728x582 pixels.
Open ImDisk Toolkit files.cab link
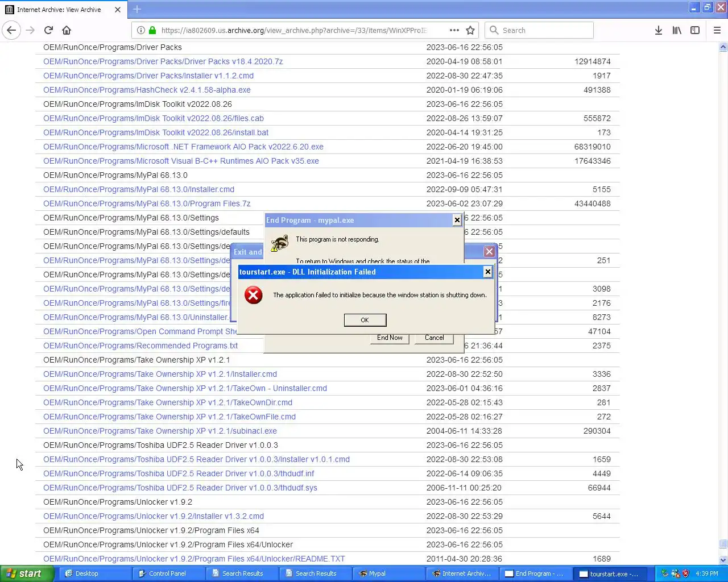154,118
